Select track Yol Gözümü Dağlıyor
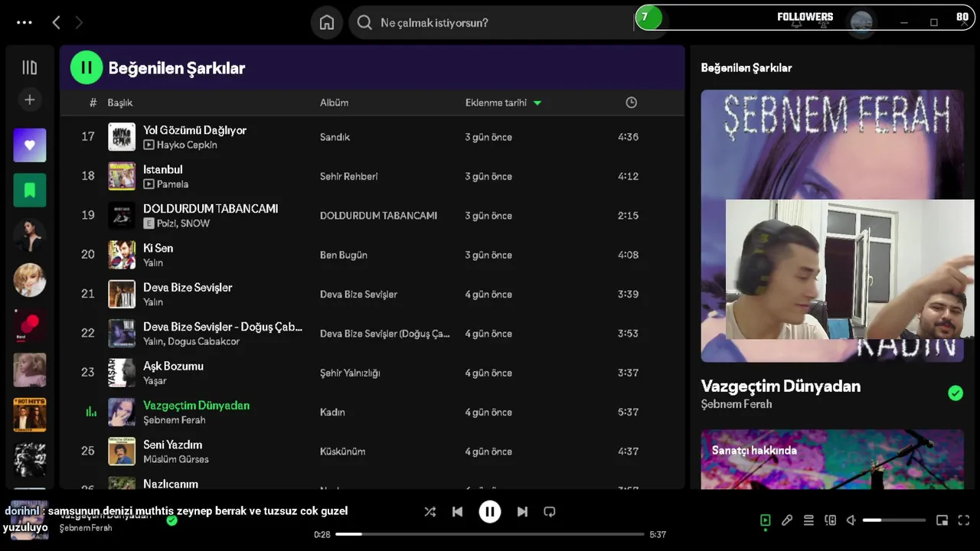The width and height of the screenshot is (980, 551). tap(194, 130)
